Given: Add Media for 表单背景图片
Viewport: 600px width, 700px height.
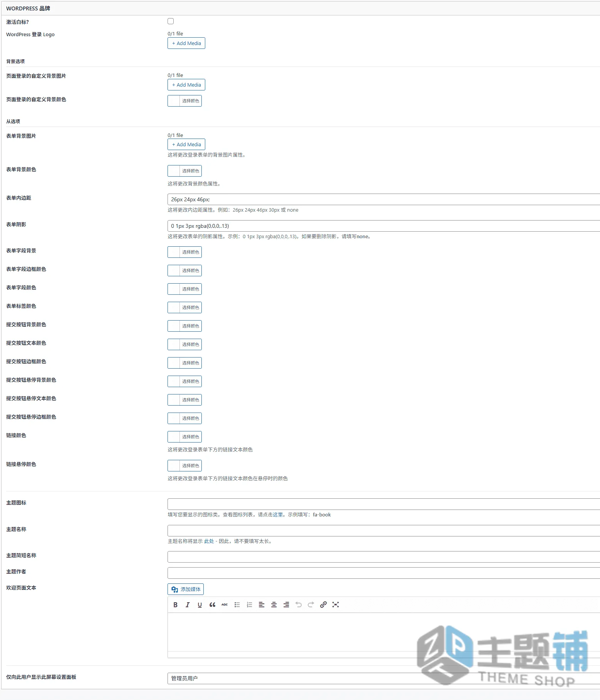Looking at the screenshot, I should tap(186, 144).
